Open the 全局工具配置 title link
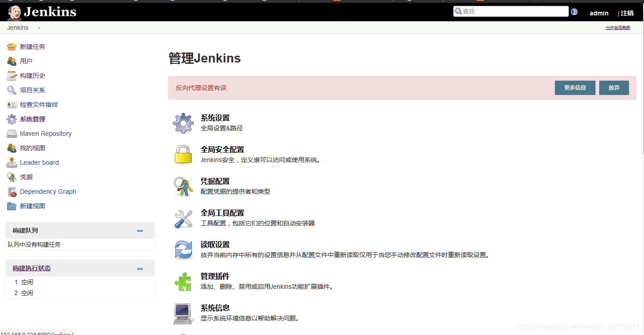Image resolution: width=644 pixels, height=335 pixels. pos(222,213)
